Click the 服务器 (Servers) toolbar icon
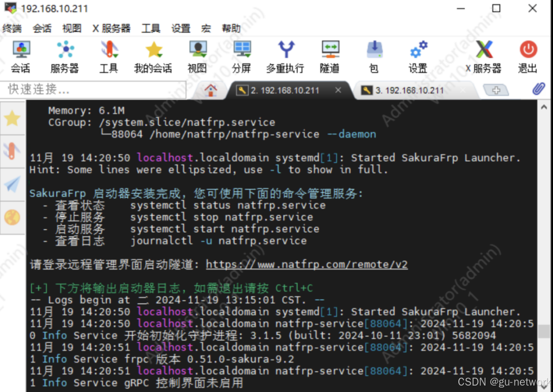Image resolution: width=553 pixels, height=392 pixels. pos(65,57)
